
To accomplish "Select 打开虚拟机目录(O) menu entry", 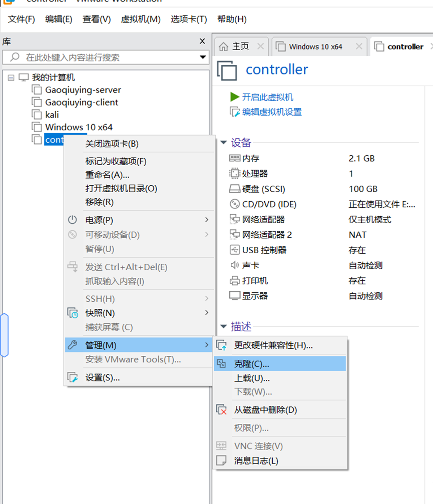I will [x=121, y=188].
